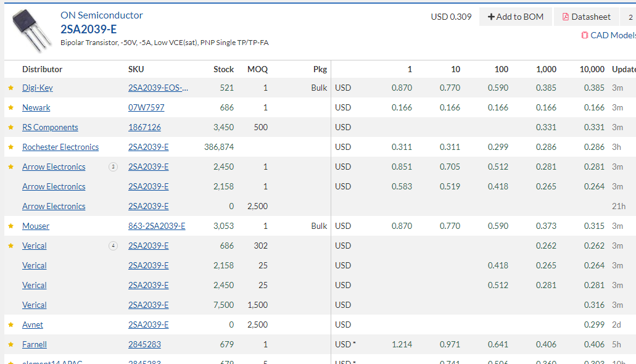Image resolution: width=636 pixels, height=364 pixels.
Task: Open Rochester Electronics SKU 2SA2039-E link
Action: 149,147
